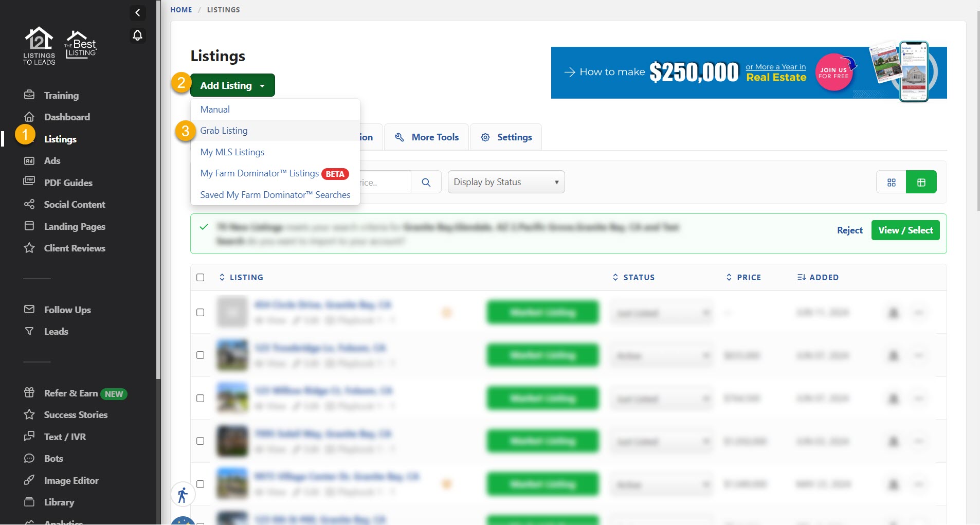The width and height of the screenshot is (980, 525).
Task: Check the first listing row checkbox
Action: (x=201, y=313)
